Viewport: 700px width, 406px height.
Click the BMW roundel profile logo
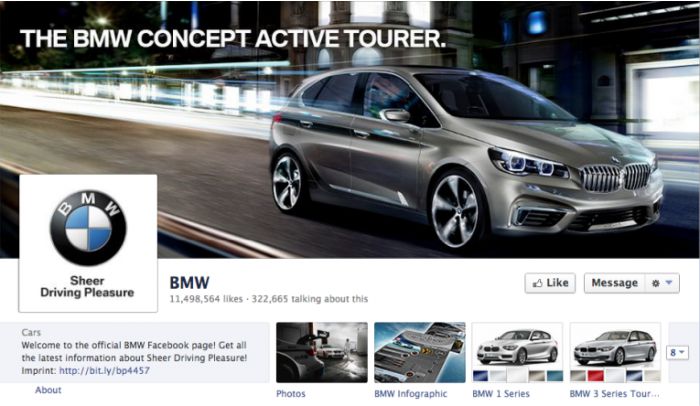(88, 228)
